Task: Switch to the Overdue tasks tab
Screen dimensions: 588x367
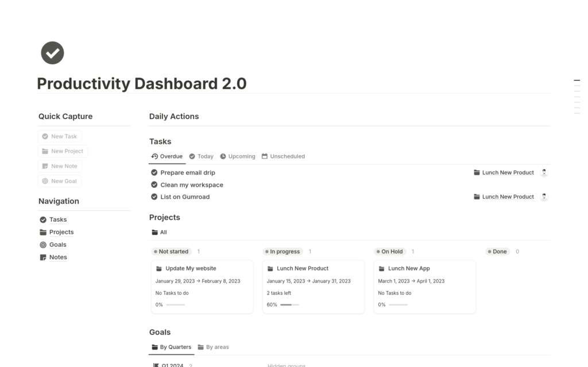Action: point(167,156)
